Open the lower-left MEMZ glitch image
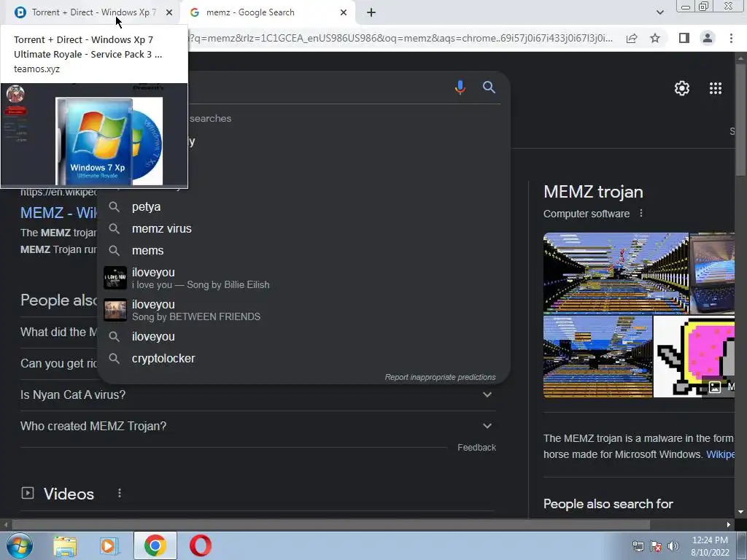This screenshot has height=560, width=747. click(598, 356)
